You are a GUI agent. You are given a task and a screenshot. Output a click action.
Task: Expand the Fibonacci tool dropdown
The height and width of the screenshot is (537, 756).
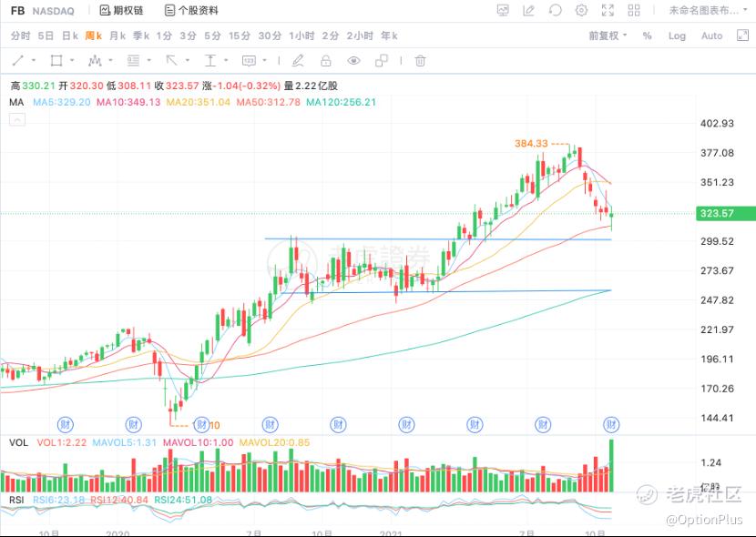pos(149,61)
